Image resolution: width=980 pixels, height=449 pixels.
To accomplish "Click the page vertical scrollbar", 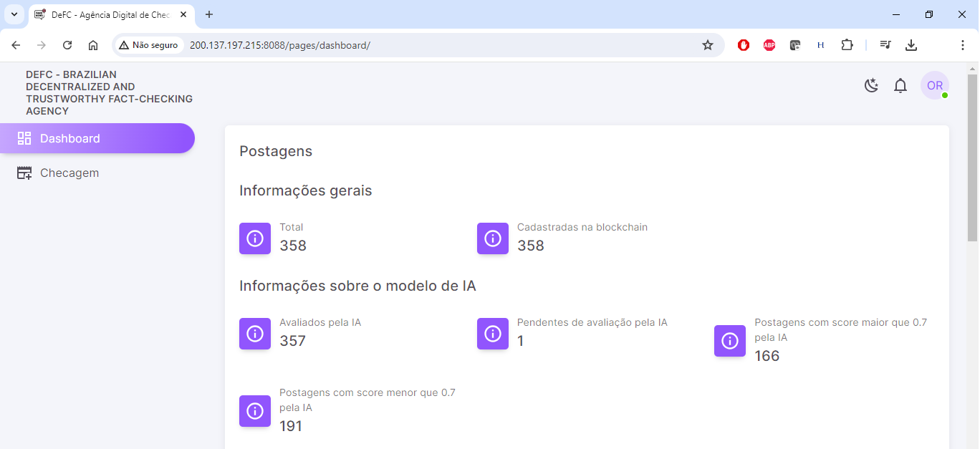I will click(x=972, y=158).
